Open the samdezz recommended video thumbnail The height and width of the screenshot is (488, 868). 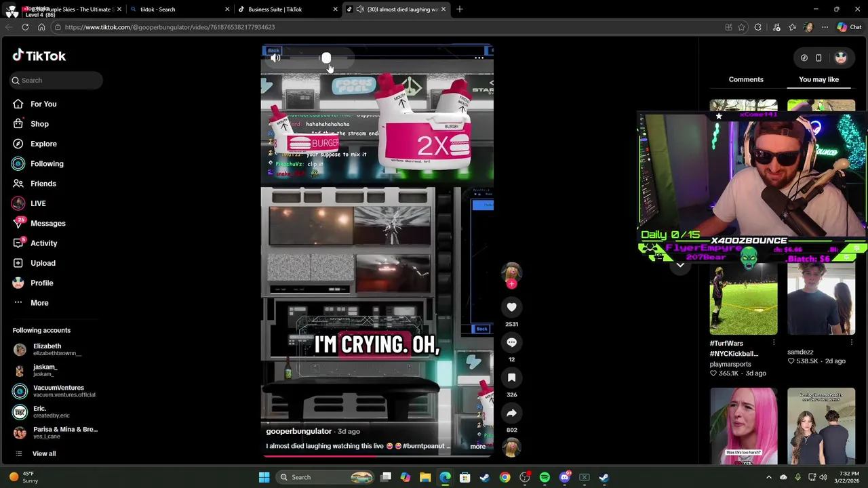point(821,298)
